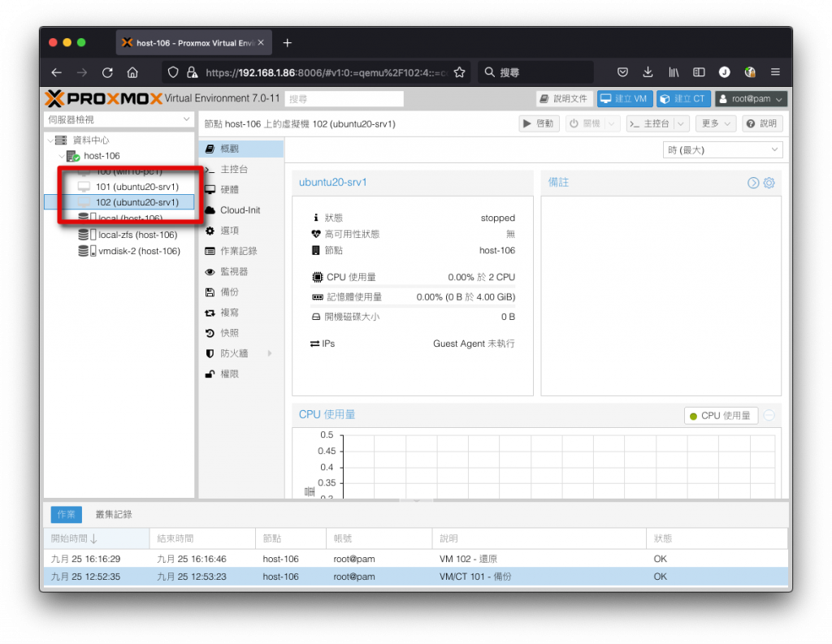This screenshot has width=832, height=644.
Task: Click the lock icon in address bar
Action: point(192,72)
